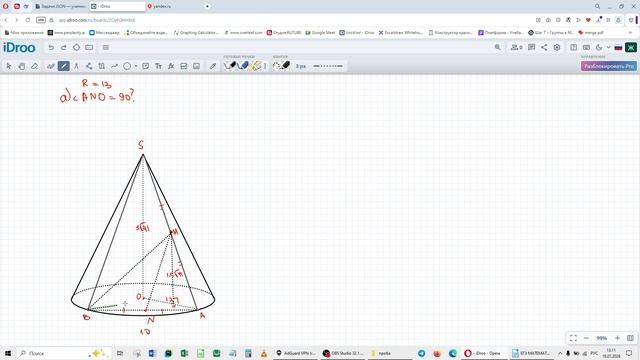Select the color picker eyedropper tool
This screenshot has width=640, height=360.
click(x=213, y=66)
